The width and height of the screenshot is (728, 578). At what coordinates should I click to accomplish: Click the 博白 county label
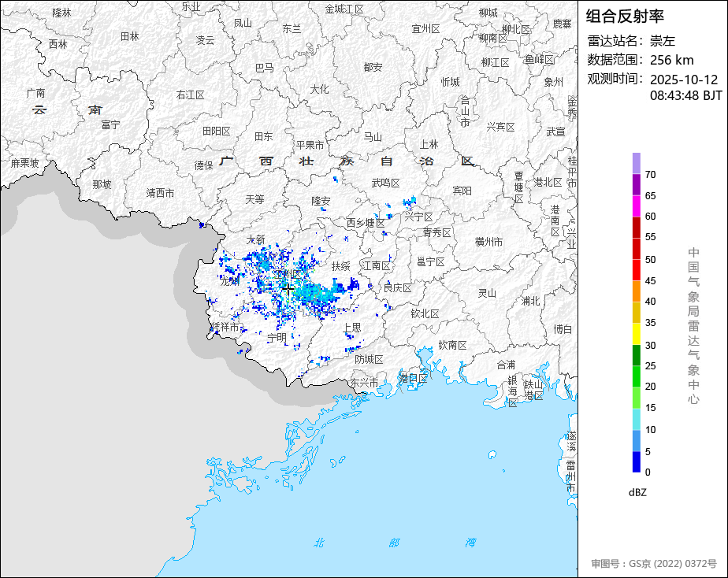click(x=563, y=329)
